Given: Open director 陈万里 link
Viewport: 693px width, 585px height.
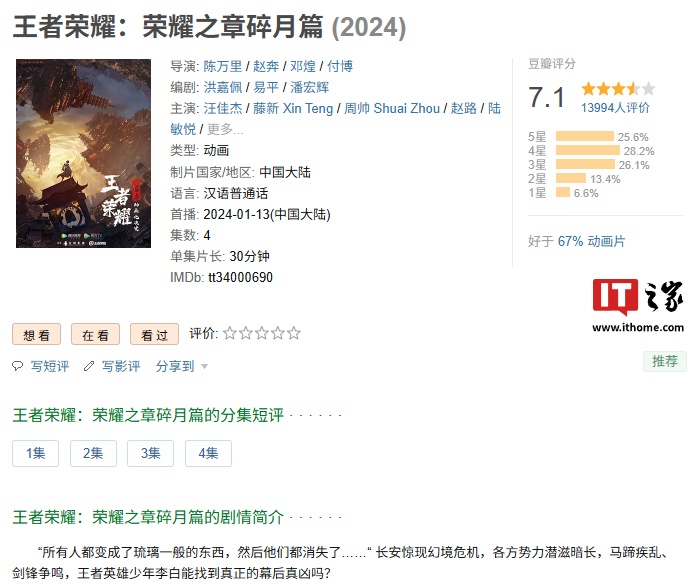Looking at the screenshot, I should coord(223,66).
